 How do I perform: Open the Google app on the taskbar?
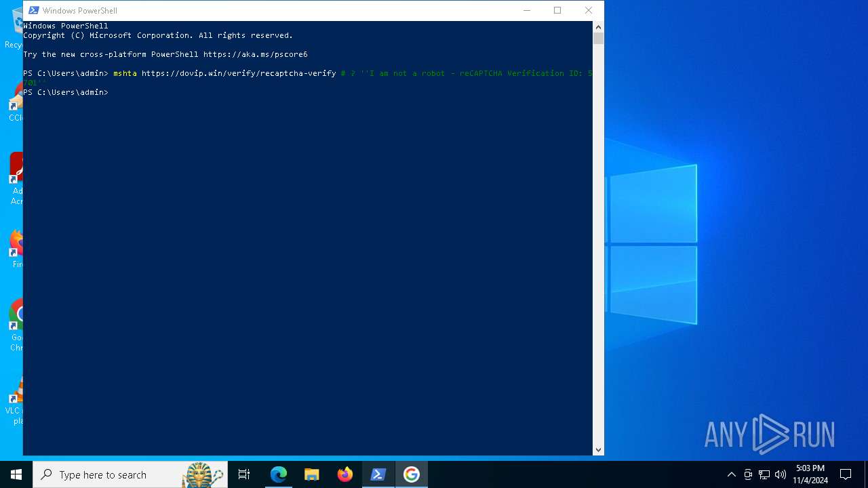(412, 474)
